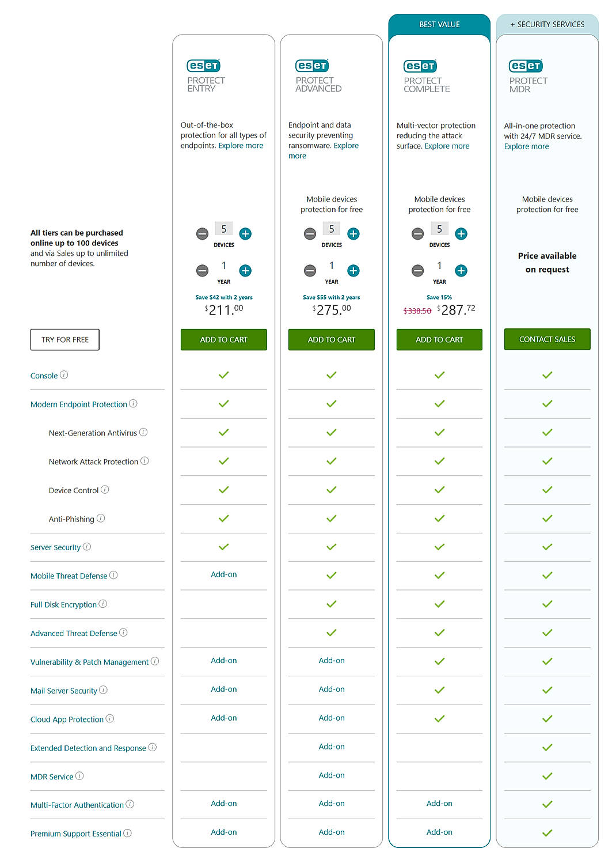Click the plus icon to increase PROTECT Entry devices
Viewport: 616px width, 867px height.
tap(246, 234)
